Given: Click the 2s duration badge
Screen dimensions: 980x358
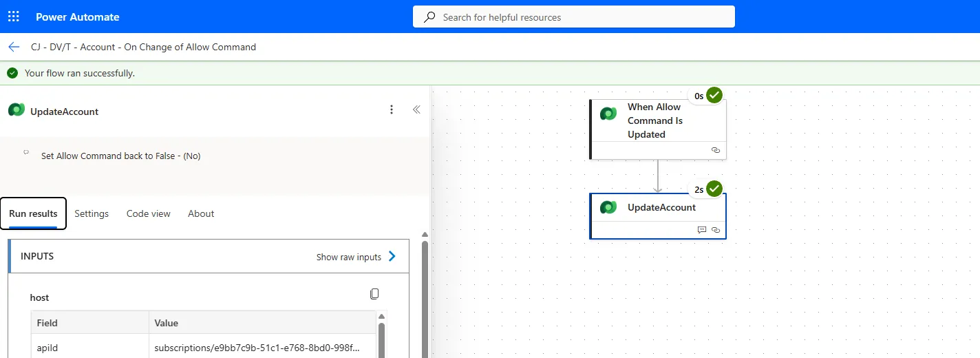Looking at the screenshot, I should 699,189.
